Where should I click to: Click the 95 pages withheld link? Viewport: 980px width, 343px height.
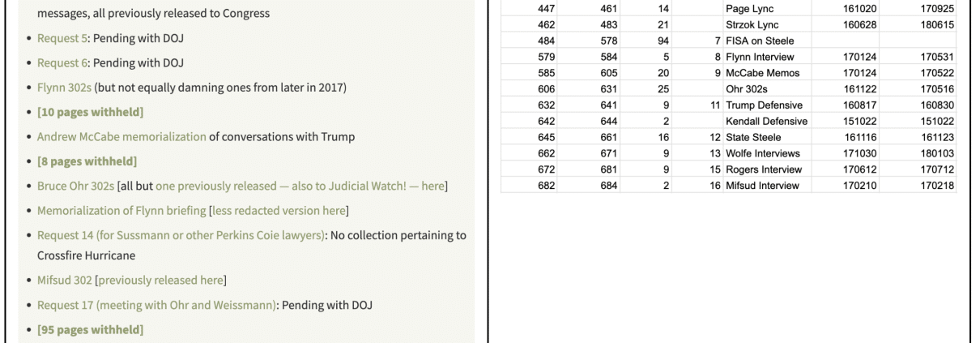pyautogui.click(x=91, y=329)
